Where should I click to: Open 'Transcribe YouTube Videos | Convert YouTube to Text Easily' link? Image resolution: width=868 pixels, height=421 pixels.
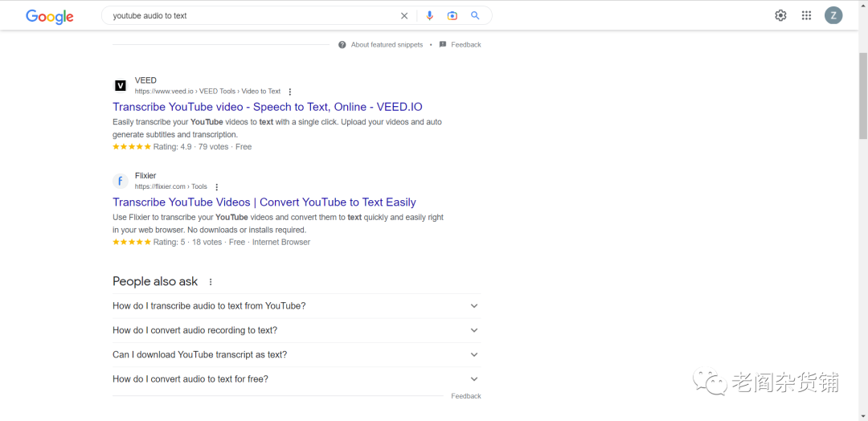click(264, 202)
